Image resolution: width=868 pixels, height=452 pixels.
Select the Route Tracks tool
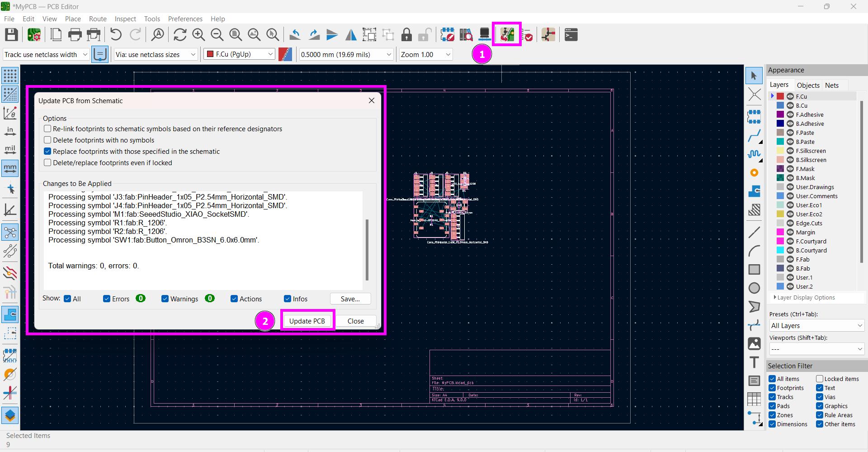754,136
